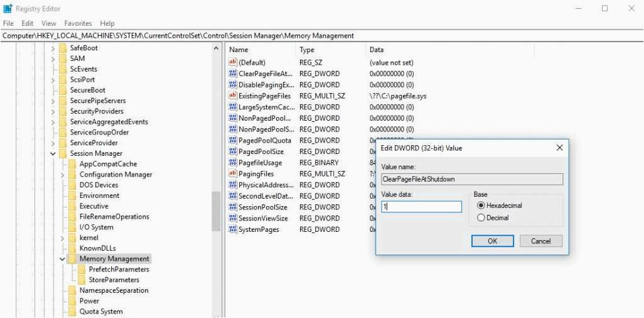Select the FileRenameOperations tree item
This screenshot has width=644, height=318.
[114, 216]
